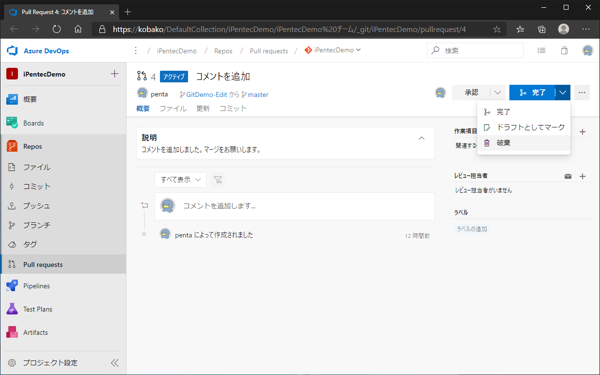Collapse the sidebar with double chevron
This screenshot has width=600, height=375.
point(114,362)
